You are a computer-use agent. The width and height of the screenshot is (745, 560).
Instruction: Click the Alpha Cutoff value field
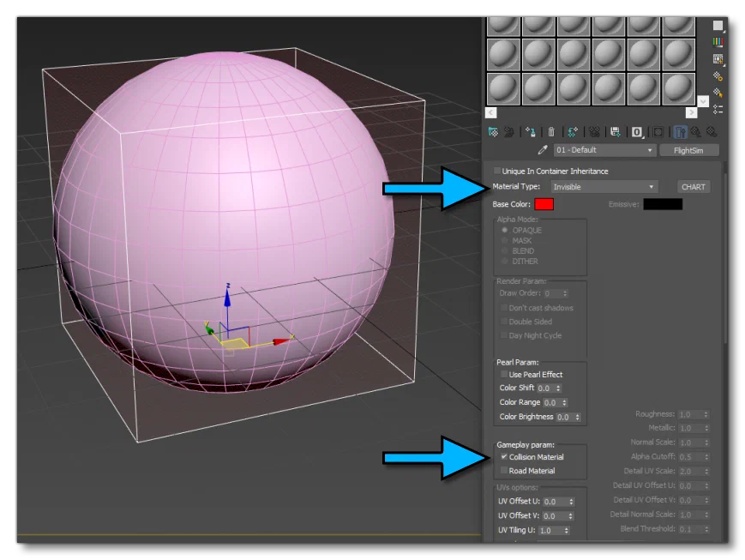(690, 457)
